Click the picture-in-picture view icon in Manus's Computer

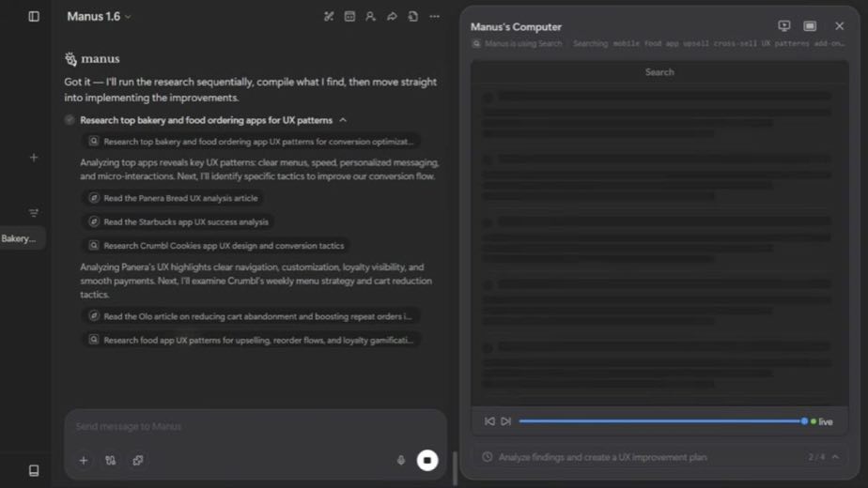810,26
